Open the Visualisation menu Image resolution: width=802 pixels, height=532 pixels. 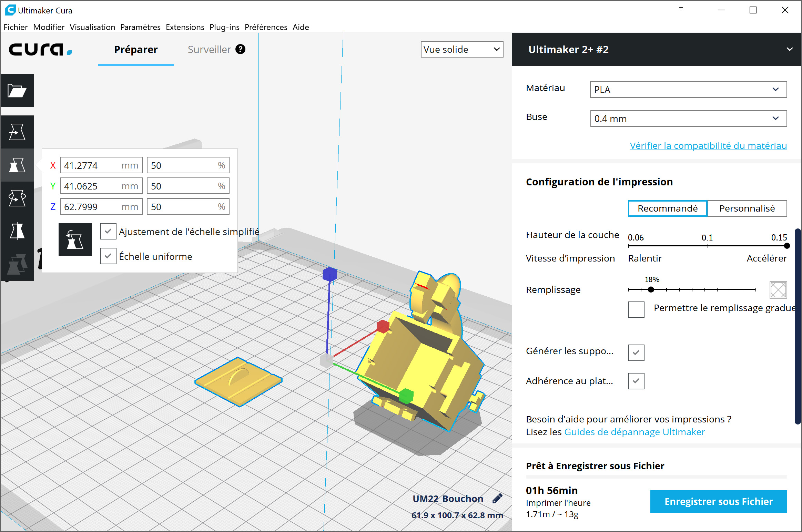pyautogui.click(x=92, y=27)
